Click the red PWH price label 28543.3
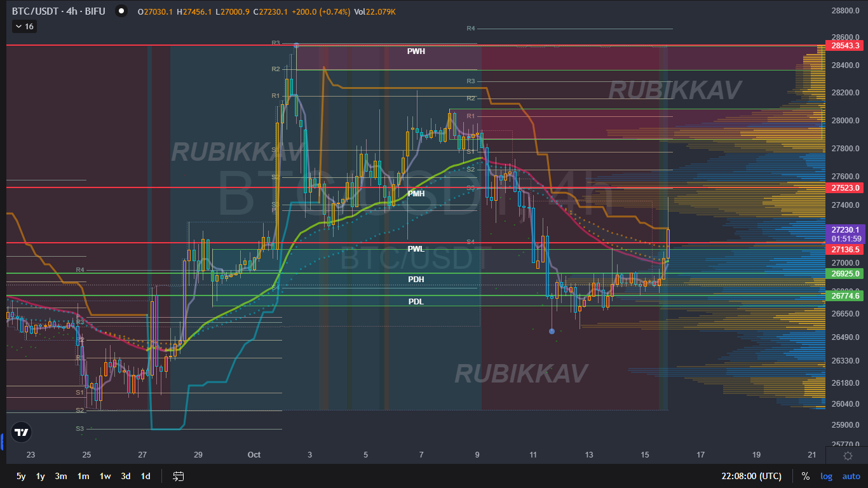Screen dimensions: 868x488 pos(845,46)
